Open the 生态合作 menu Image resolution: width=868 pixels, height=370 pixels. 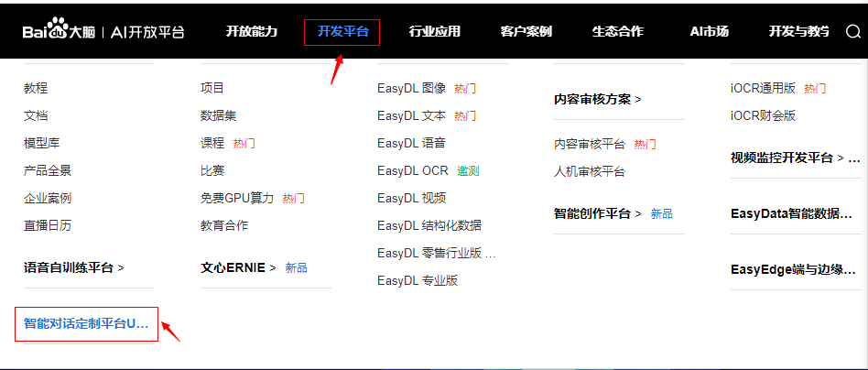click(618, 31)
